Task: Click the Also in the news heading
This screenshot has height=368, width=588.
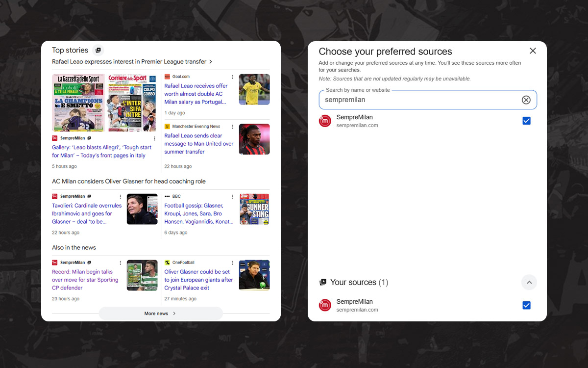Action: [74, 248]
